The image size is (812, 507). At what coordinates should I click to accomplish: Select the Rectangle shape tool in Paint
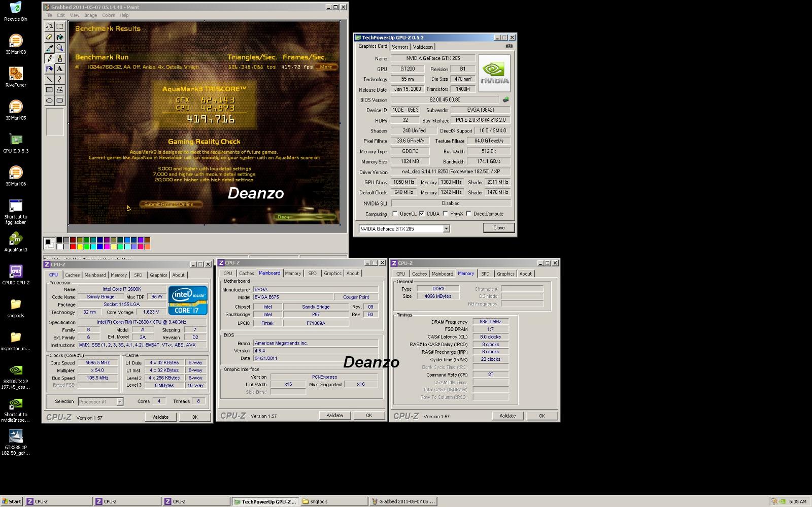click(49, 90)
